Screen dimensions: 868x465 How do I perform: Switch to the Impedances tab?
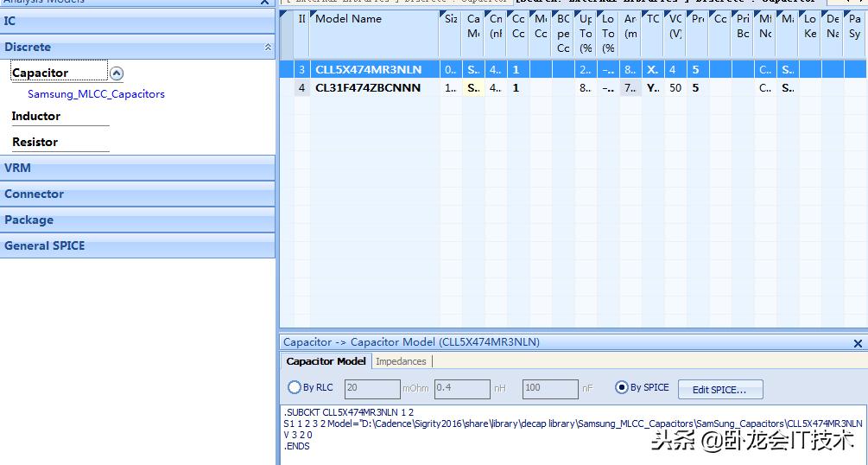tap(401, 361)
